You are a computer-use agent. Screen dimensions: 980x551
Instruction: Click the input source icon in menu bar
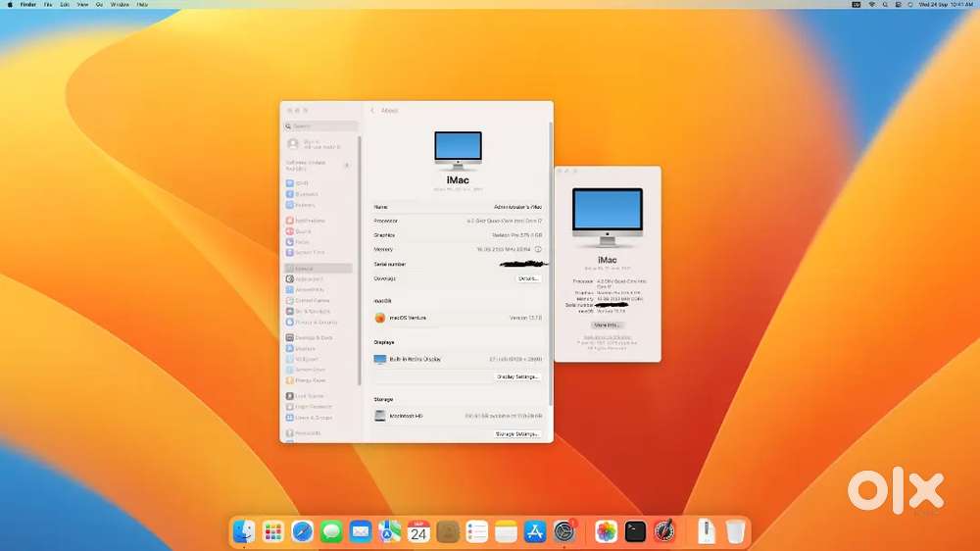coord(857,4)
